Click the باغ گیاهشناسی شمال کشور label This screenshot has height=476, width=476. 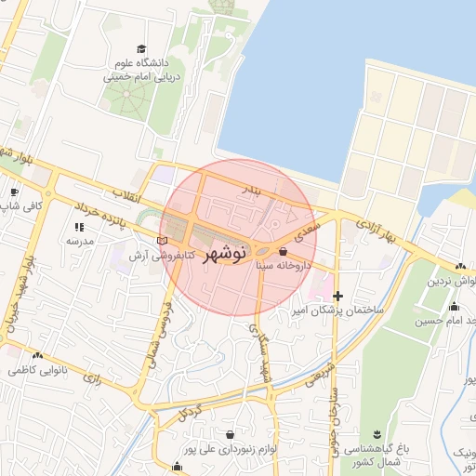[x=377, y=456]
